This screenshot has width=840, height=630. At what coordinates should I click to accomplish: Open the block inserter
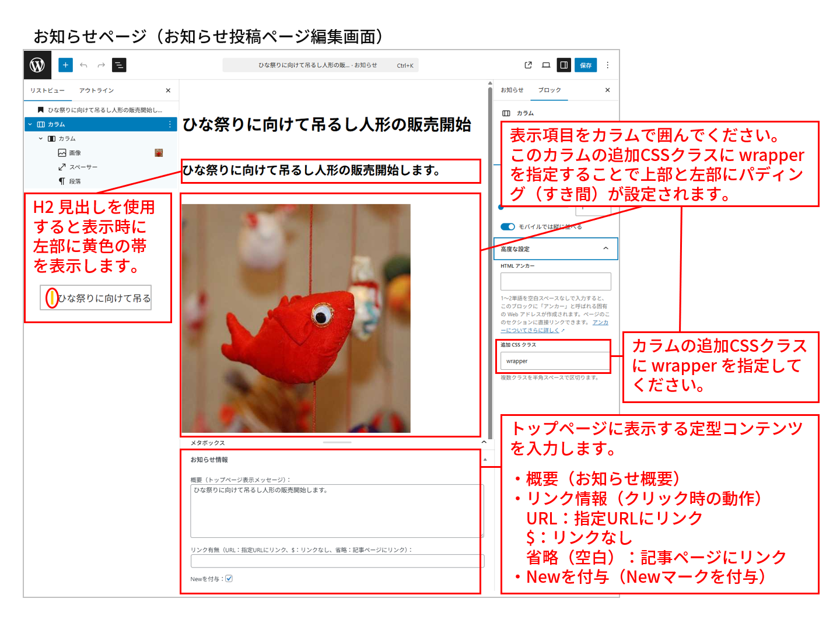[65, 65]
